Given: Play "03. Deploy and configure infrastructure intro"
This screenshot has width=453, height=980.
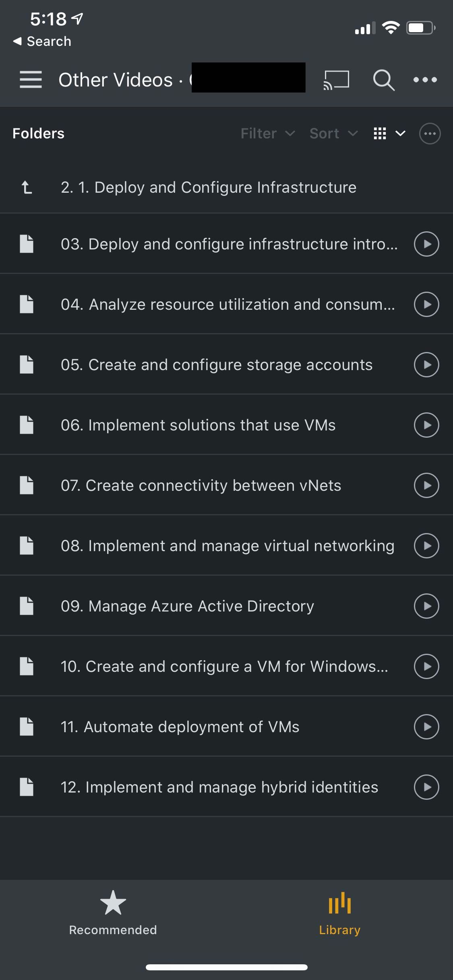Looking at the screenshot, I should [x=426, y=244].
